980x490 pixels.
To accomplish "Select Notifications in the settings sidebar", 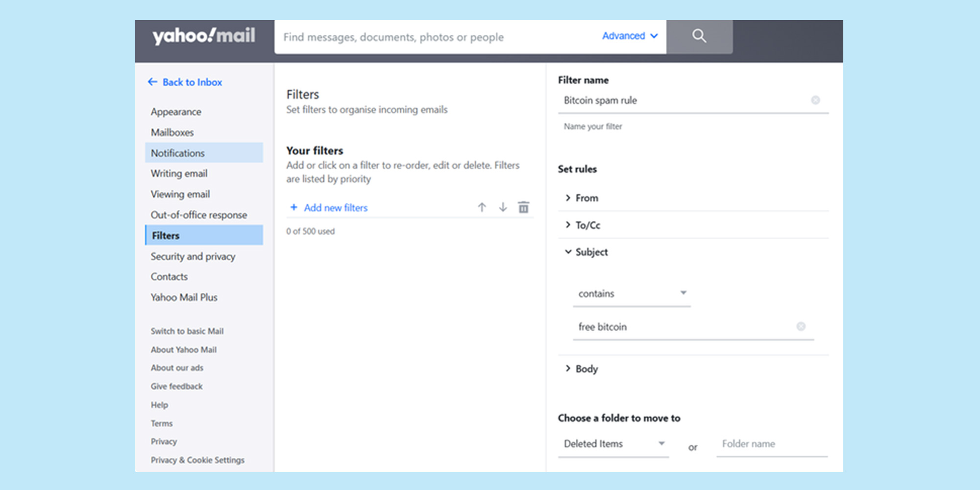I will [177, 153].
